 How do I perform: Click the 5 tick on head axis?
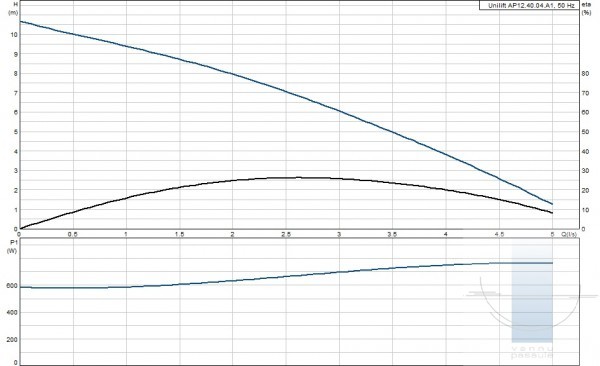[x=16, y=132]
